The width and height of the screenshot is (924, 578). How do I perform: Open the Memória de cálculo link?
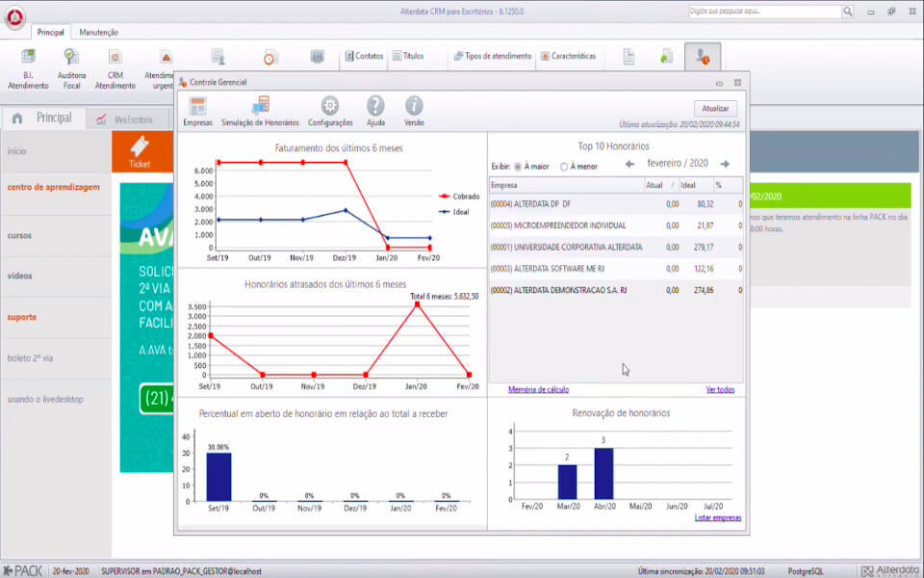pos(539,390)
